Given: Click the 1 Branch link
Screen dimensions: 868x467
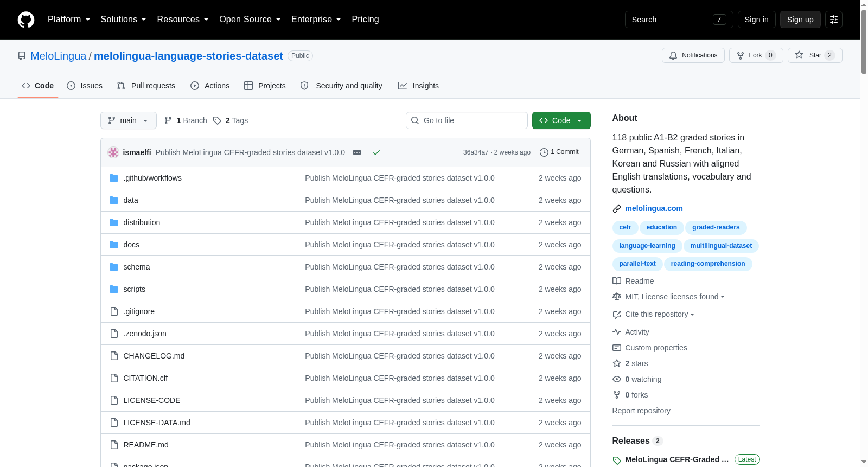Looking at the screenshot, I should [x=186, y=120].
